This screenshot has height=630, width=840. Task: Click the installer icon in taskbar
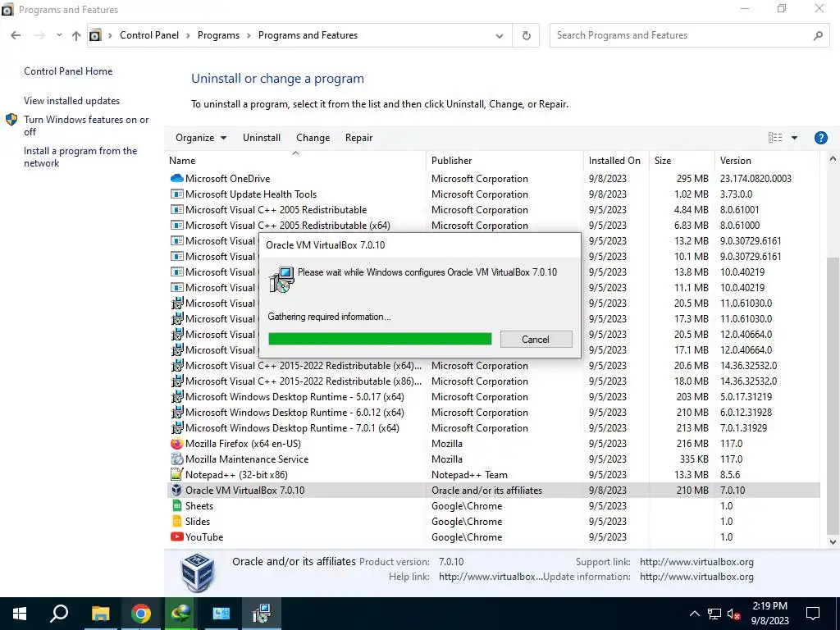point(262,614)
